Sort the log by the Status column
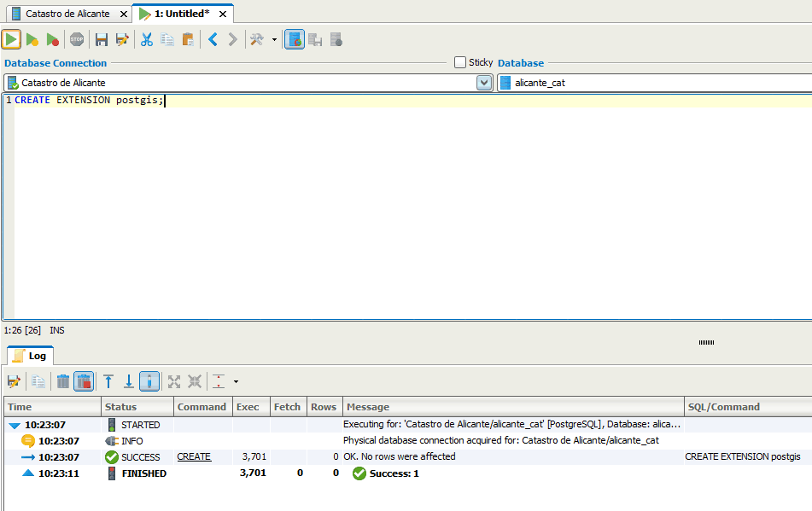 137,407
